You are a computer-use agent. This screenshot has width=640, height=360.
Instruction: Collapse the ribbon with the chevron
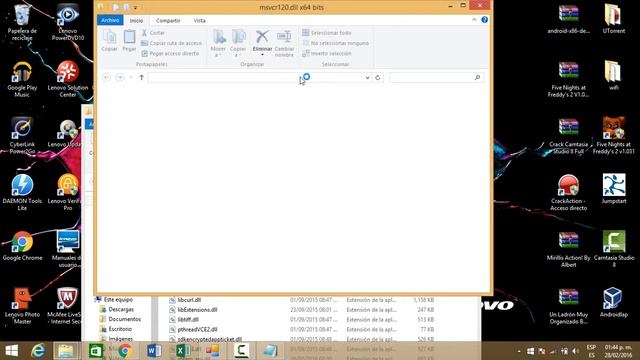474,20
